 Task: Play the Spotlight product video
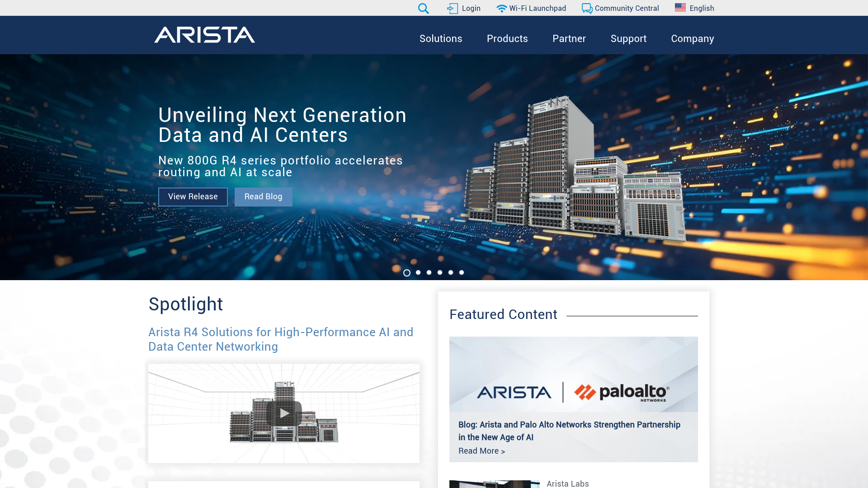283,413
